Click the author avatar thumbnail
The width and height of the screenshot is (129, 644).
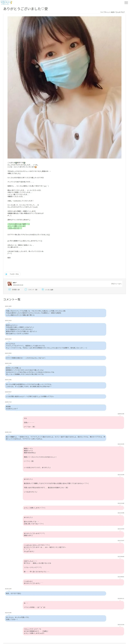click(10, 284)
